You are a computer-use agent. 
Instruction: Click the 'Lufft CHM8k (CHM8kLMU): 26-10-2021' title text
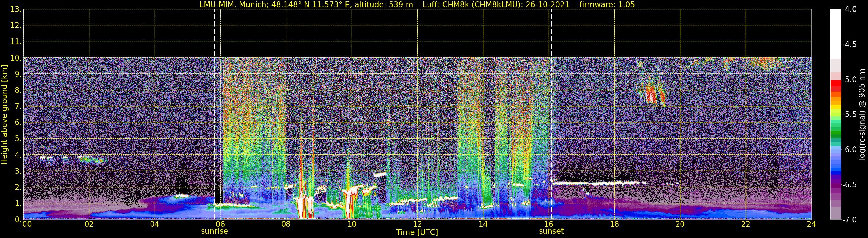point(496,5)
